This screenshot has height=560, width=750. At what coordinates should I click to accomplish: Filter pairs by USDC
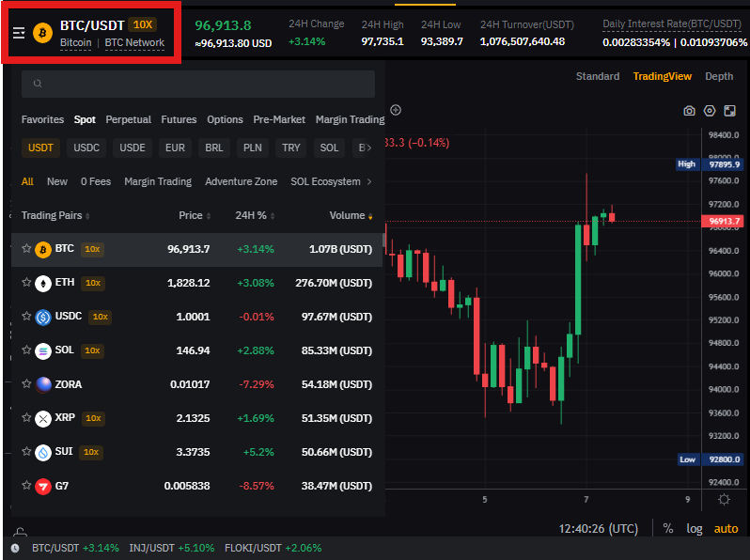pyautogui.click(x=86, y=148)
